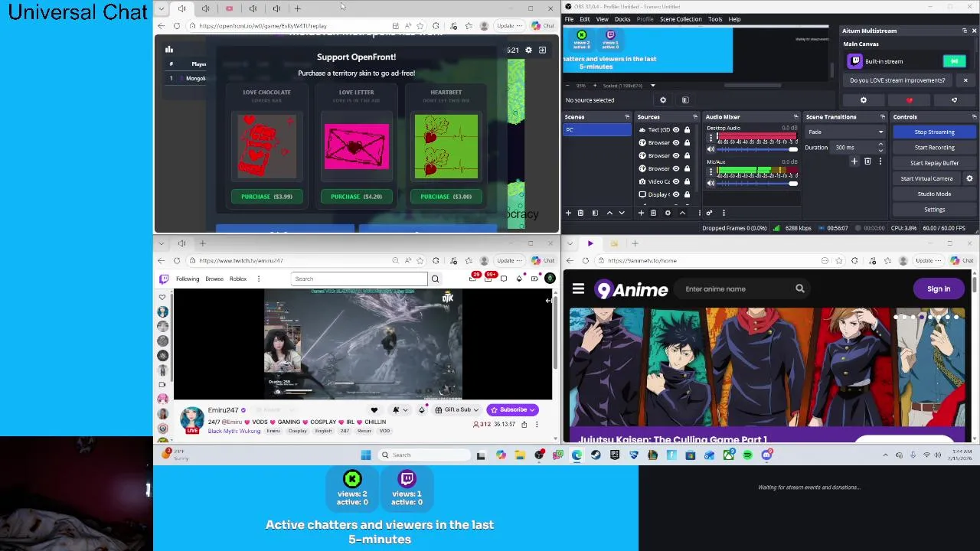
Task: Open Scene Collection menu in OBS
Action: tap(681, 19)
